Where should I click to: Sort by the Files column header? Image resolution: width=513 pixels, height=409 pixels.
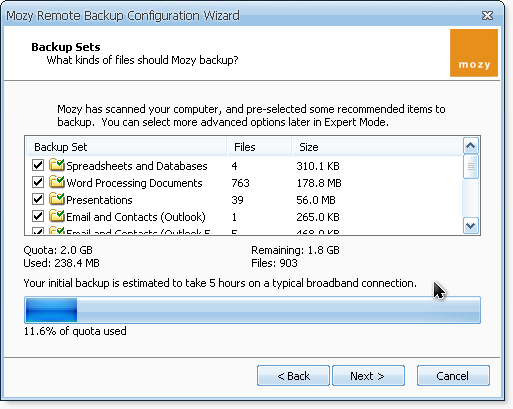pos(259,147)
